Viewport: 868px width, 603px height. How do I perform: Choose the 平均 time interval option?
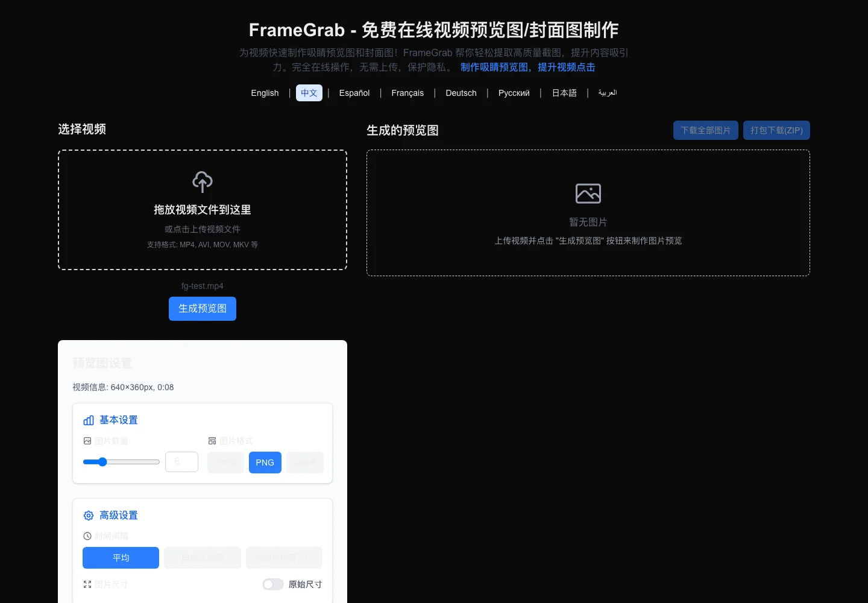(x=121, y=558)
